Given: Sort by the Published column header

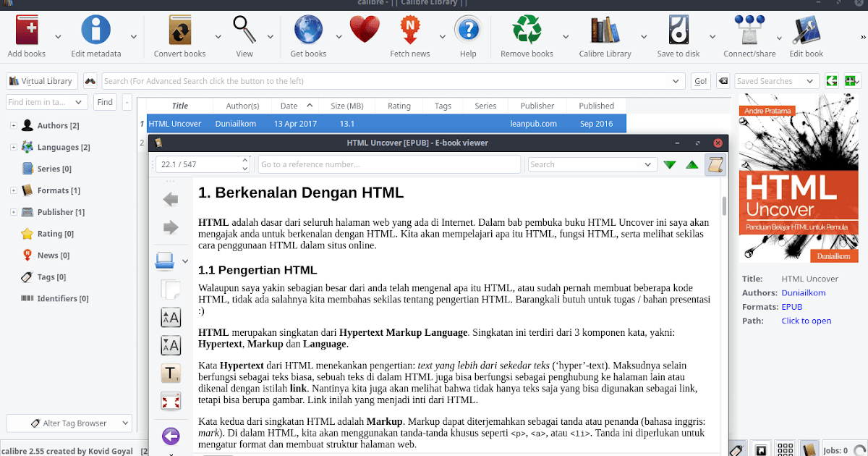Looking at the screenshot, I should pos(596,106).
